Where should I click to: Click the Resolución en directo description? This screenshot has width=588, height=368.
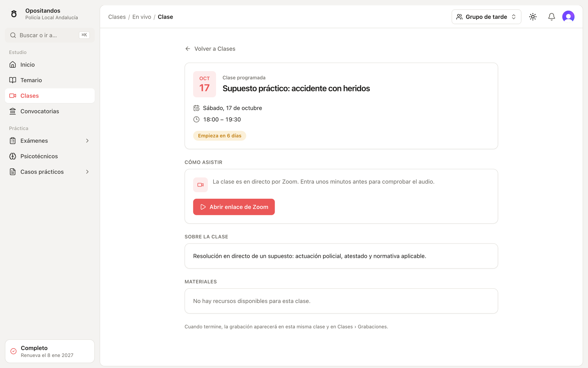[310, 256]
